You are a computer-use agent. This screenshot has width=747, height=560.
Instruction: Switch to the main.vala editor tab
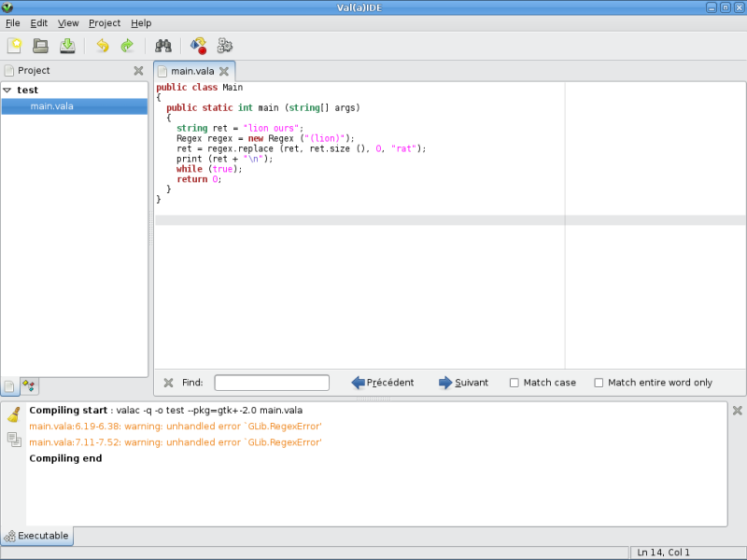[x=192, y=72]
